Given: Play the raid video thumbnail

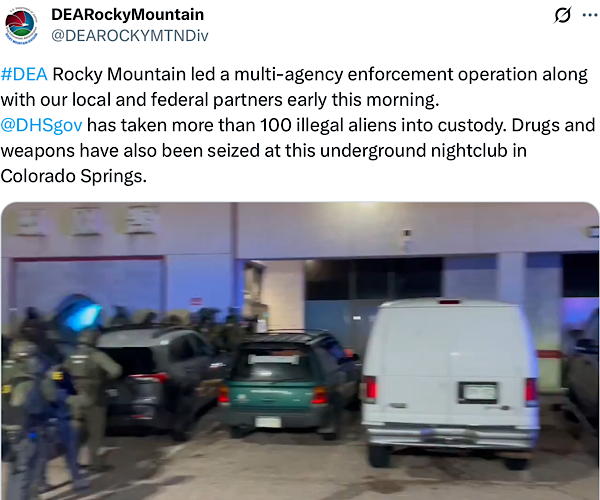Looking at the screenshot, I should click(300, 351).
